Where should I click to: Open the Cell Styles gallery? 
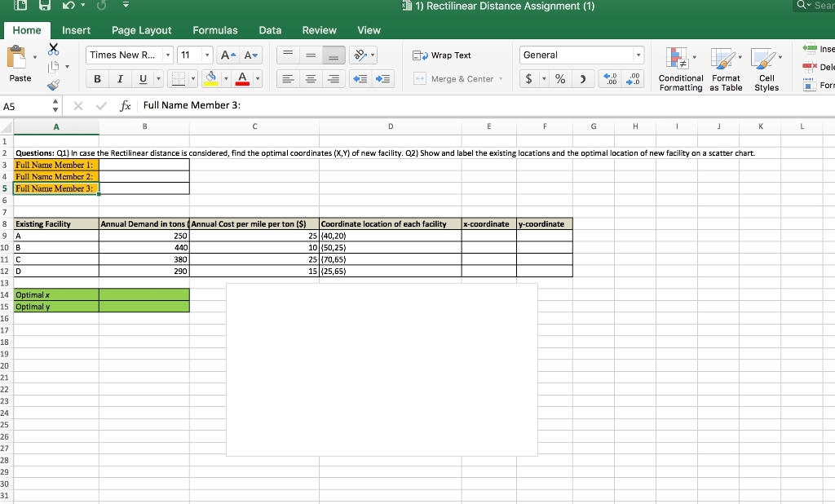pyautogui.click(x=765, y=69)
